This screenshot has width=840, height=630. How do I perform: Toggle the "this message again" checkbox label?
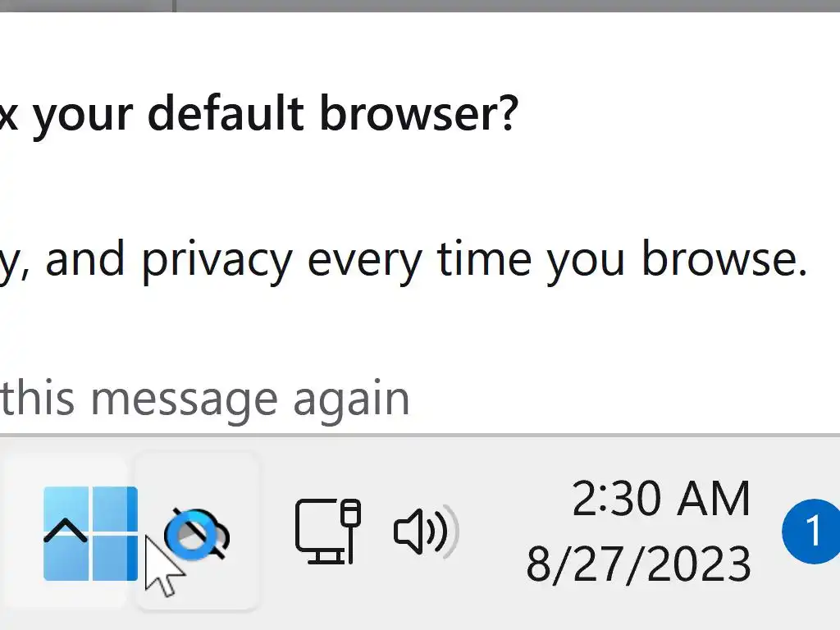pos(205,399)
